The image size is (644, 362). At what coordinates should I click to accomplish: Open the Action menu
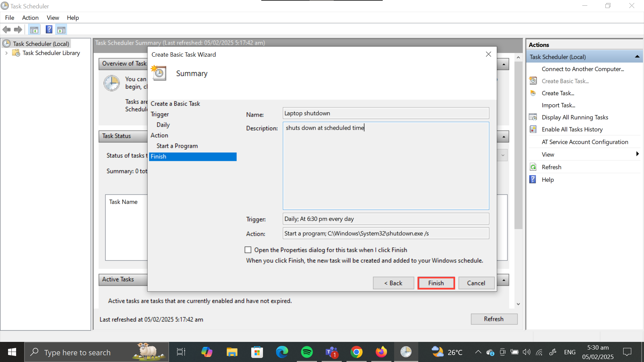pos(30,18)
